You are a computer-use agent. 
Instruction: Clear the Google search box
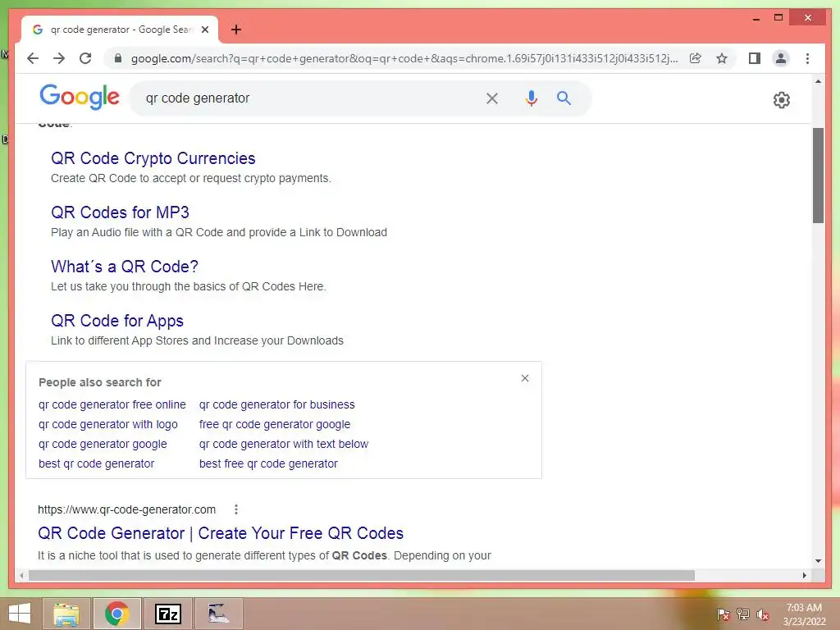[492, 98]
